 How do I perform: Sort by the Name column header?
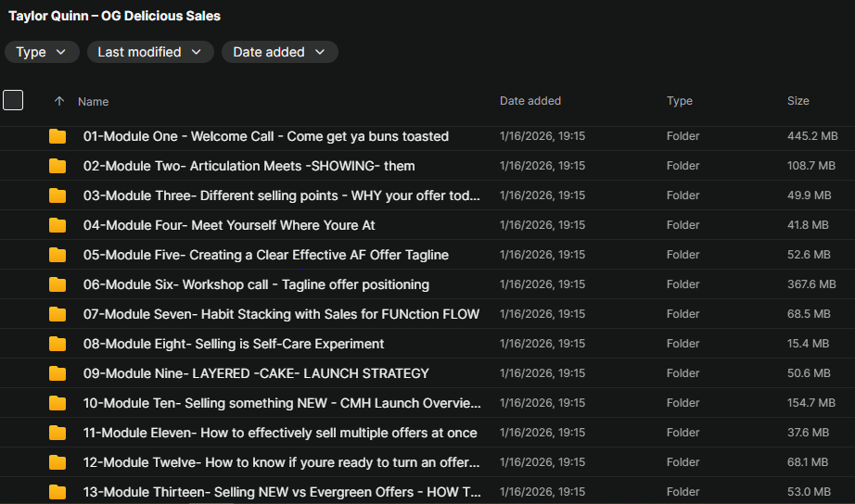pyautogui.click(x=94, y=102)
